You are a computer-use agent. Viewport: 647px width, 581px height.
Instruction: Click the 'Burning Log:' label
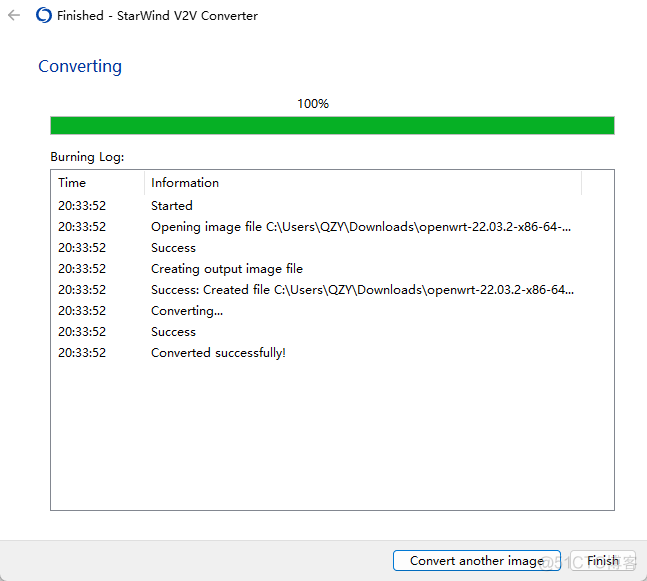point(87,157)
